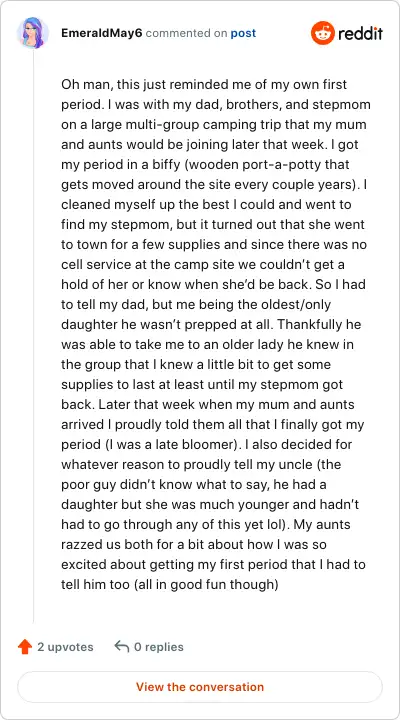Click the "2 upvotes" count label
Image resolution: width=400 pixels, height=720 pixels.
[x=65, y=647]
